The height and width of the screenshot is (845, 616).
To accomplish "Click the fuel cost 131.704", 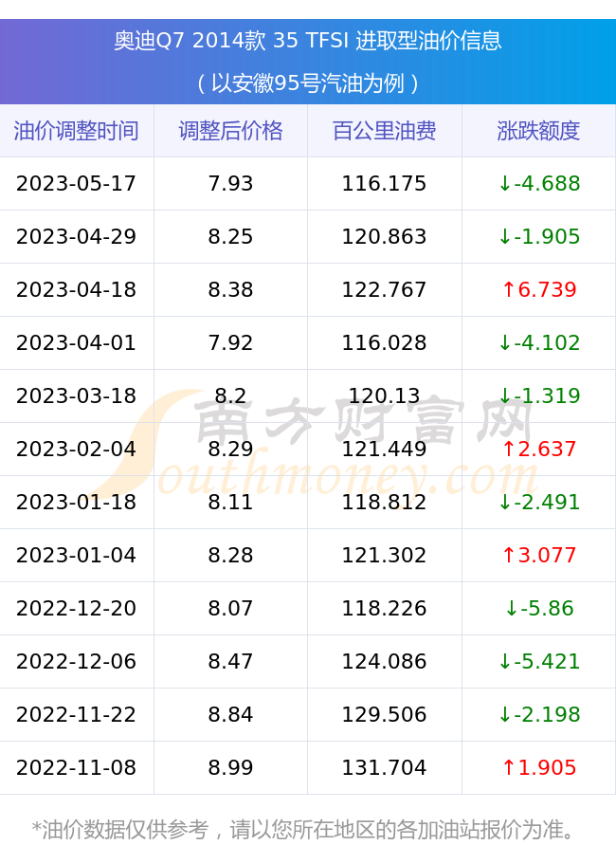I will 385,767.
